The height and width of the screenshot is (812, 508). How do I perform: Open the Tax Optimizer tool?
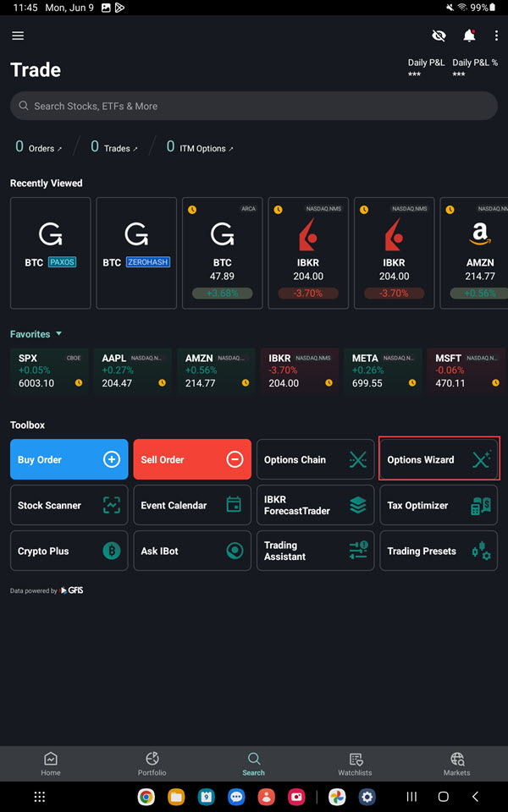point(439,505)
